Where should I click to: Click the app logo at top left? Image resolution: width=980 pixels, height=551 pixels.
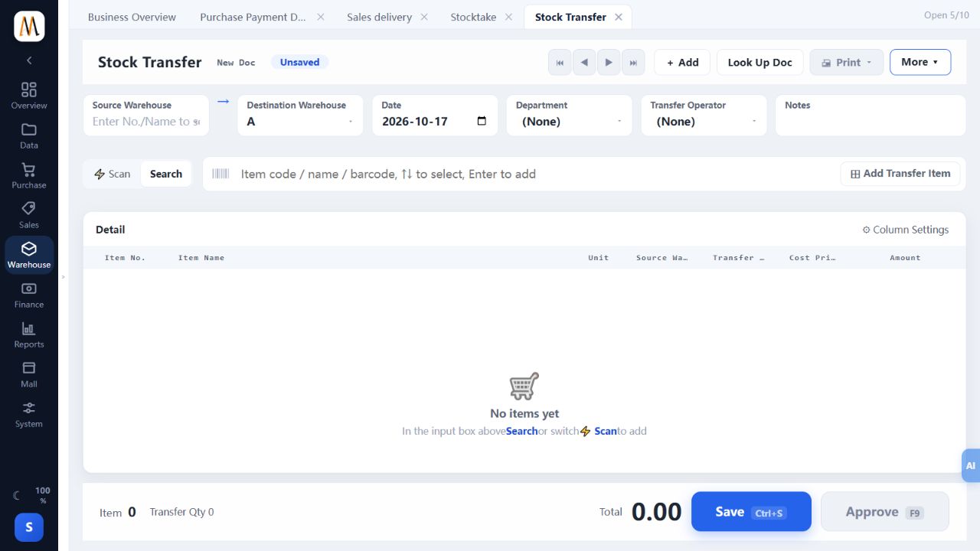click(x=29, y=27)
